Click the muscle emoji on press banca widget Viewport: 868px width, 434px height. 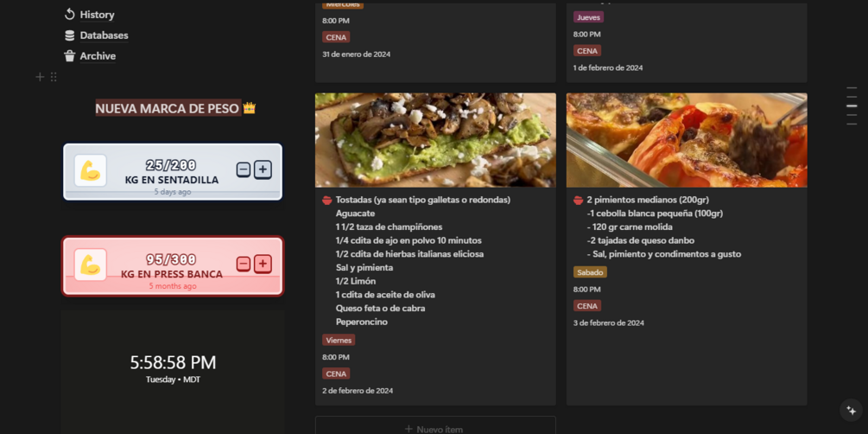(90, 265)
